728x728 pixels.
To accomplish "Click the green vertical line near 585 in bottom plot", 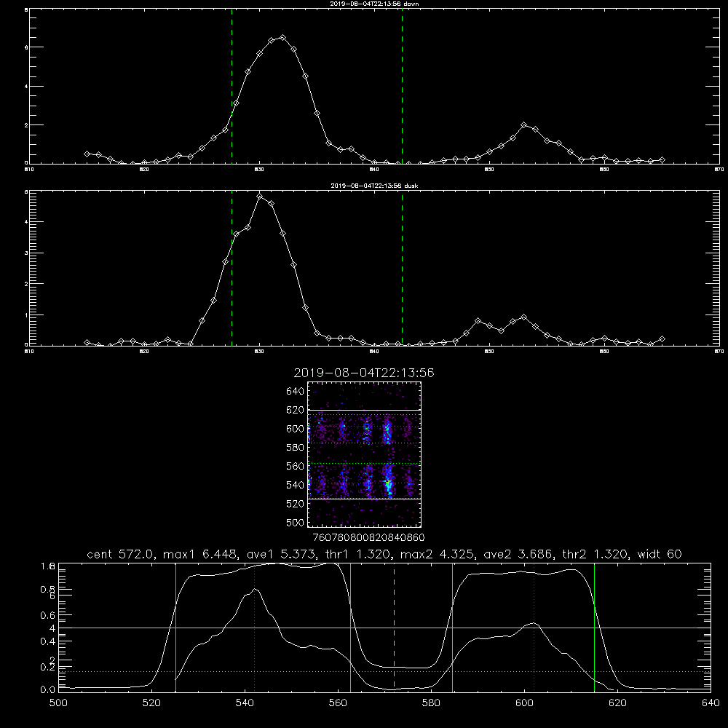I will (x=452, y=627).
